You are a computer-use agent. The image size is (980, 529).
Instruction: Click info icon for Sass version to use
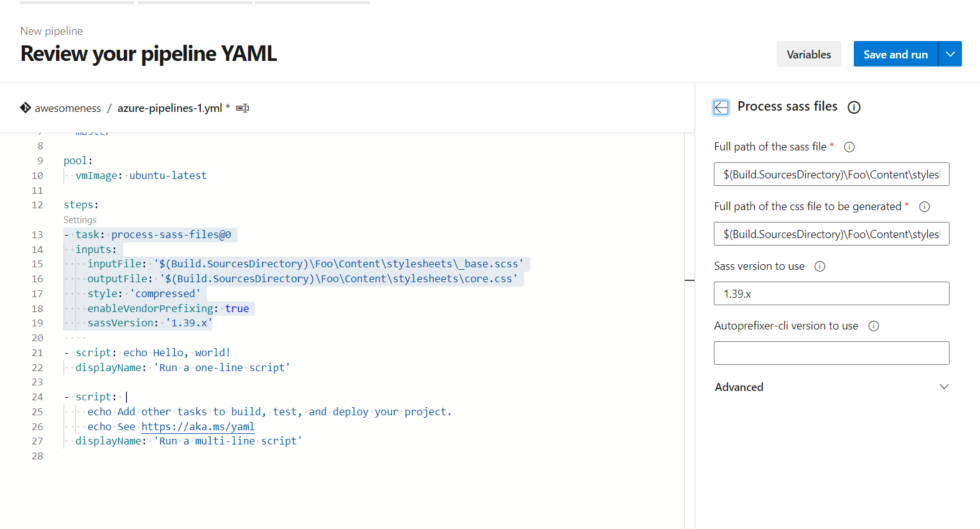820,267
